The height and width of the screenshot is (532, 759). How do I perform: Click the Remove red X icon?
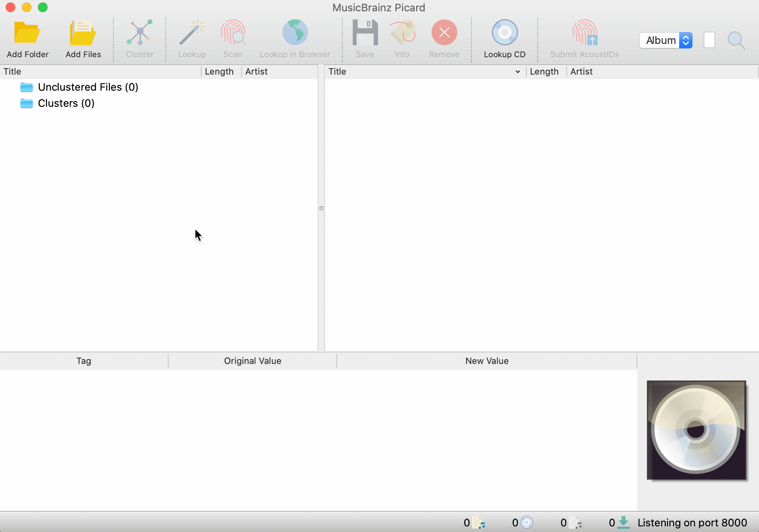click(444, 33)
